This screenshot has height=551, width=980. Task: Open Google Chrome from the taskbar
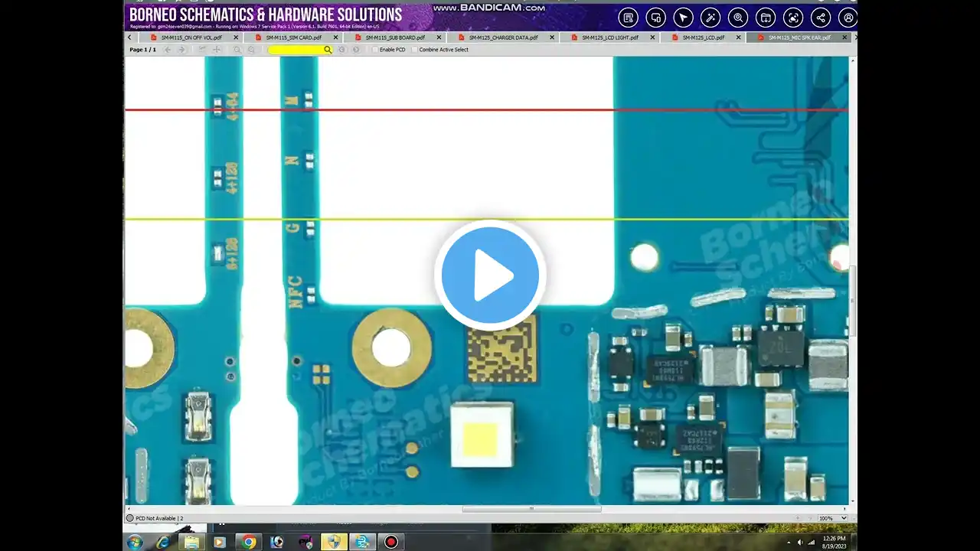(x=248, y=542)
